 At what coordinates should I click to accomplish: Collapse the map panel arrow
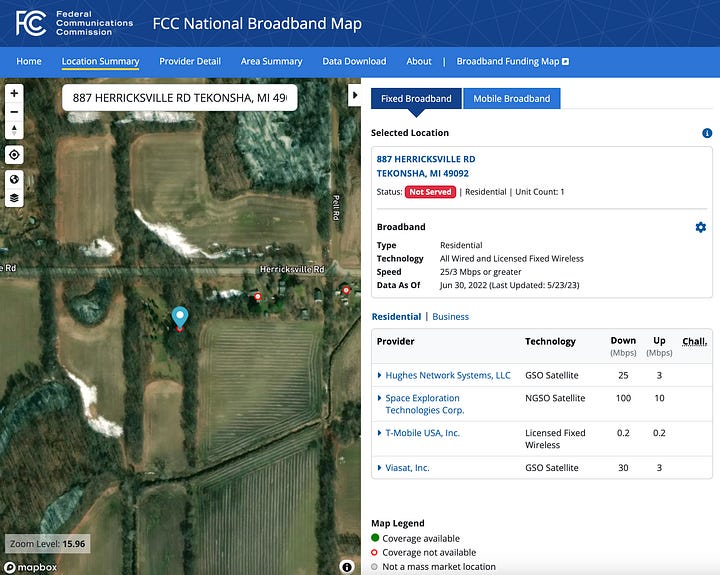click(354, 95)
